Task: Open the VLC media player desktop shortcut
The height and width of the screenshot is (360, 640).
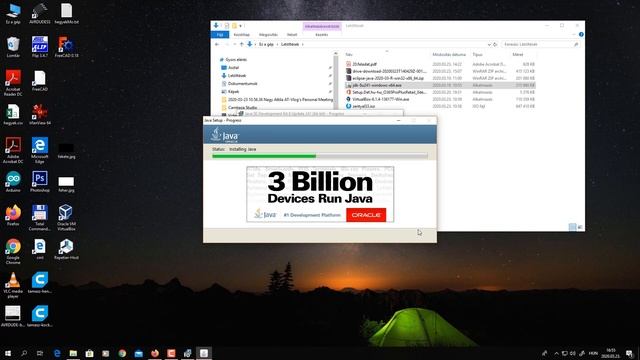Action: tap(13, 285)
